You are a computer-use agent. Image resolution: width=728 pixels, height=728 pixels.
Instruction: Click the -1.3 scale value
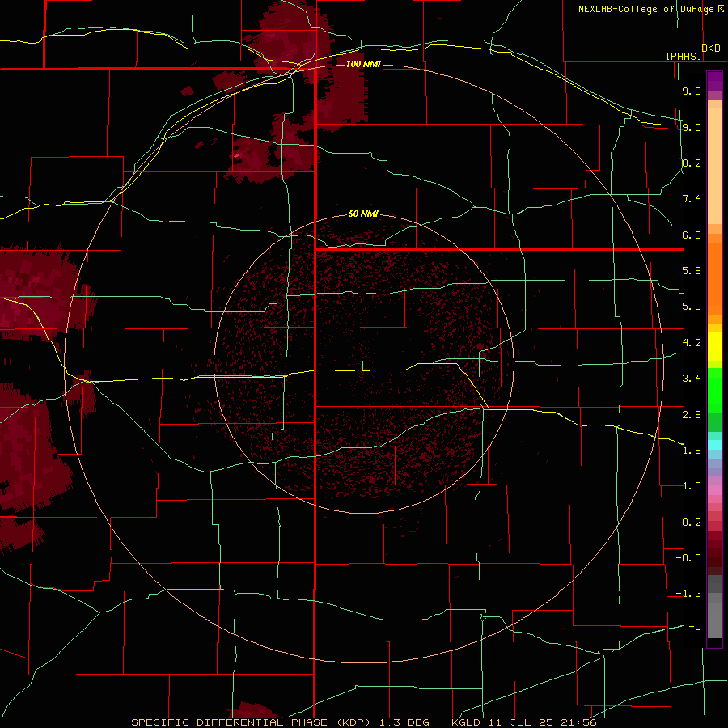coord(688,594)
